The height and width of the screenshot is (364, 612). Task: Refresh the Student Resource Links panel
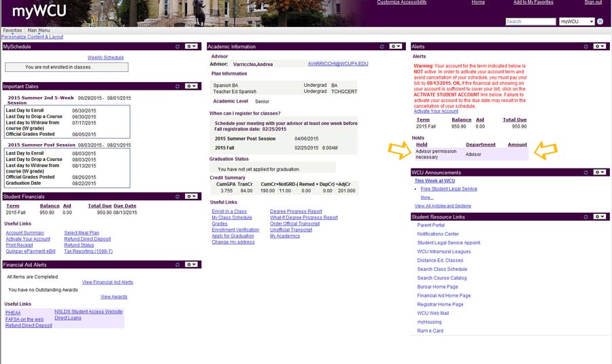click(585, 217)
